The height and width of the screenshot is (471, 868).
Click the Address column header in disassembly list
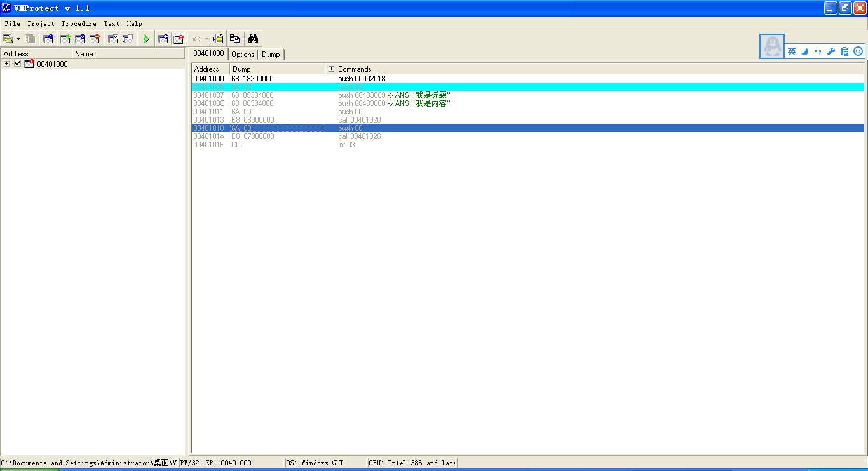[x=210, y=69]
